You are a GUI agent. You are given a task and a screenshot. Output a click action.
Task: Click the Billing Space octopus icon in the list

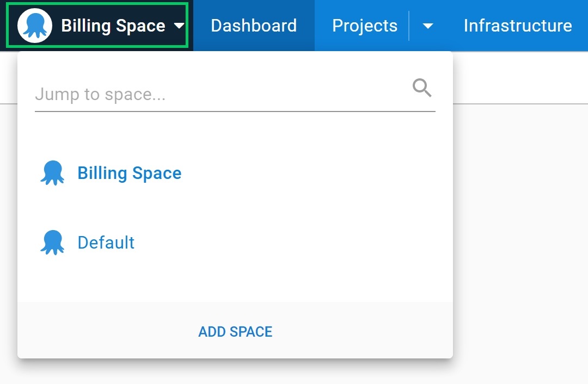[52, 172]
